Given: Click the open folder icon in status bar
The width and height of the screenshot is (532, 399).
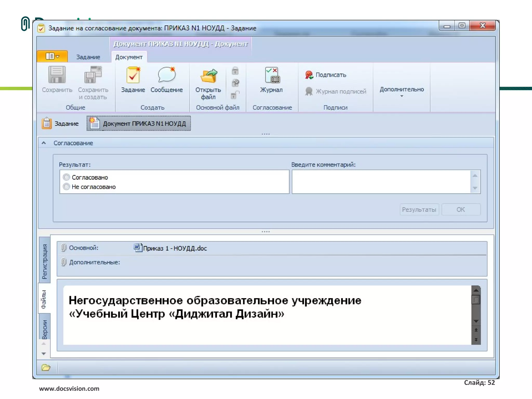Looking at the screenshot, I should tap(46, 367).
